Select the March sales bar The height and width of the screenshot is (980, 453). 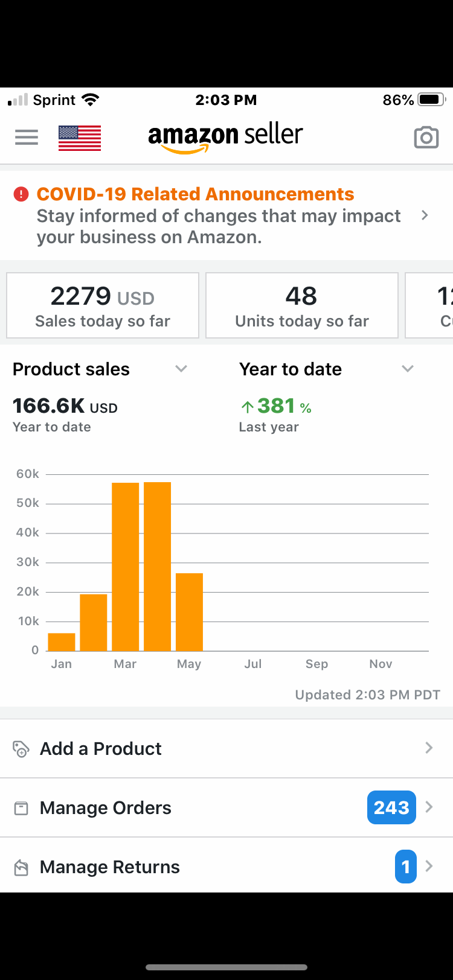point(126,567)
